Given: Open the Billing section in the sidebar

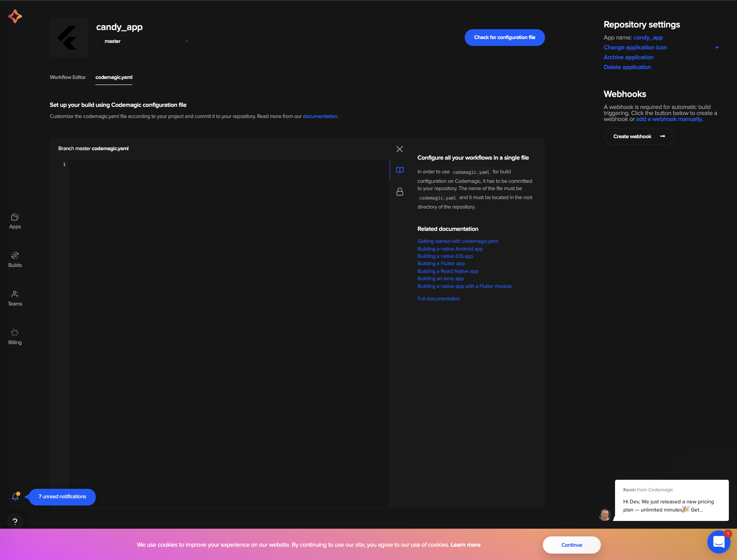Looking at the screenshot, I should click(15, 336).
